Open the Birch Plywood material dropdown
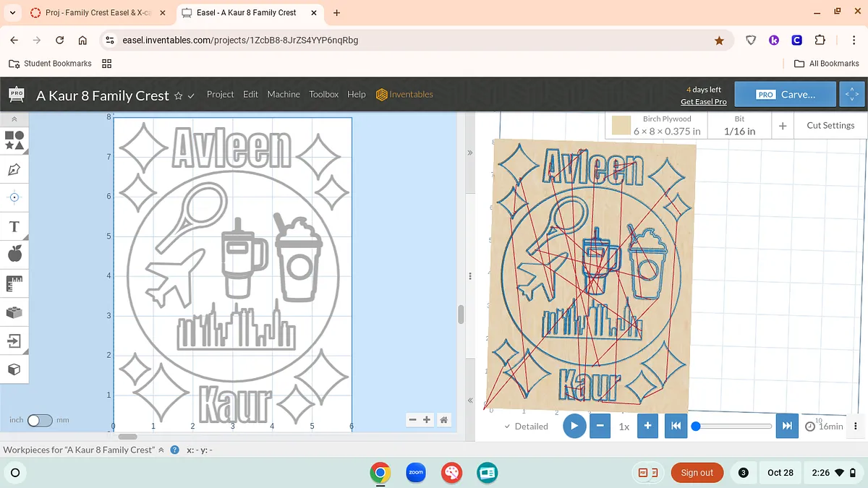 (657, 125)
